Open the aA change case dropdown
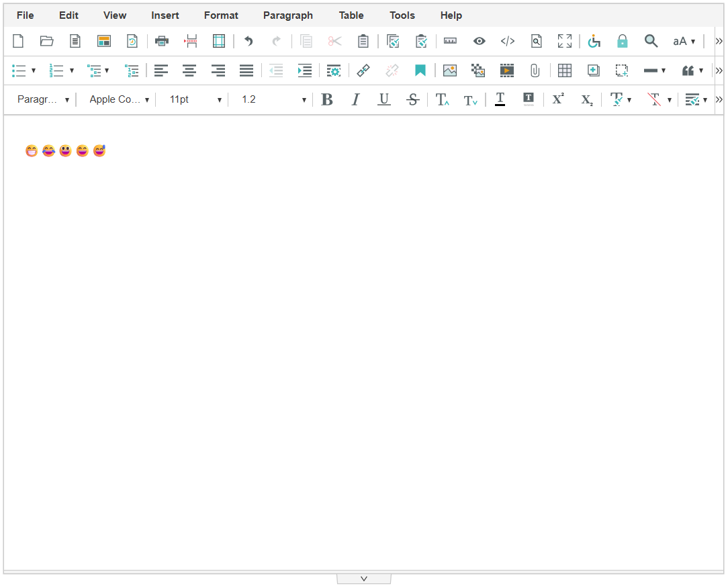The height and width of the screenshot is (586, 728). pyautogui.click(x=684, y=42)
